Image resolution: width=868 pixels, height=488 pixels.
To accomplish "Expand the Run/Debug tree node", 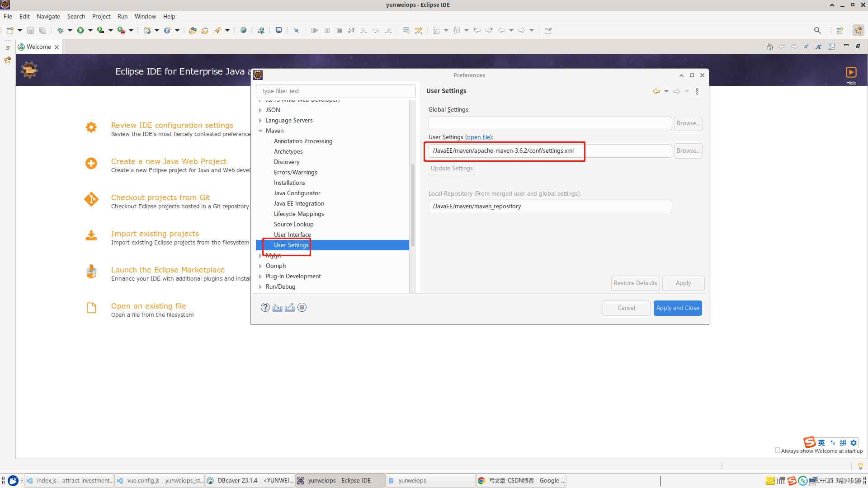I will point(260,287).
